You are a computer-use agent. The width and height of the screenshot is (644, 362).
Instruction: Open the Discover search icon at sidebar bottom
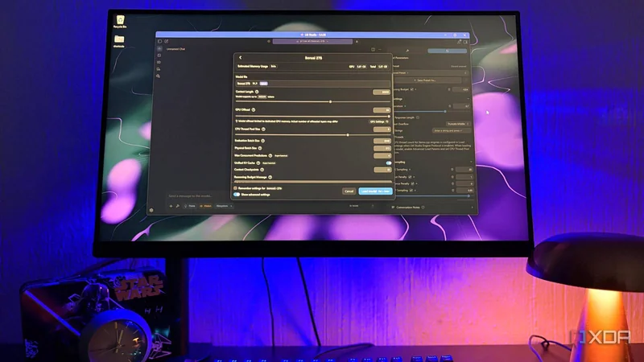[158, 76]
